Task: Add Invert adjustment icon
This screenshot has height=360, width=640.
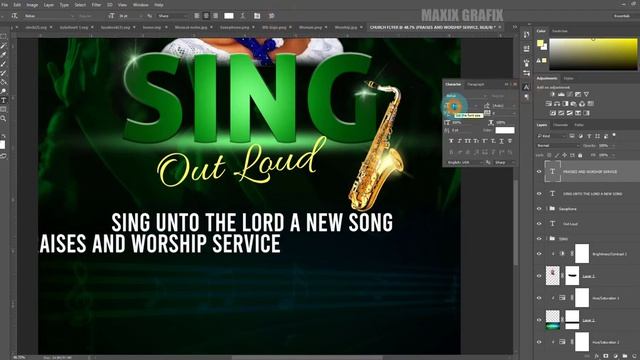Action: [x=553, y=113]
